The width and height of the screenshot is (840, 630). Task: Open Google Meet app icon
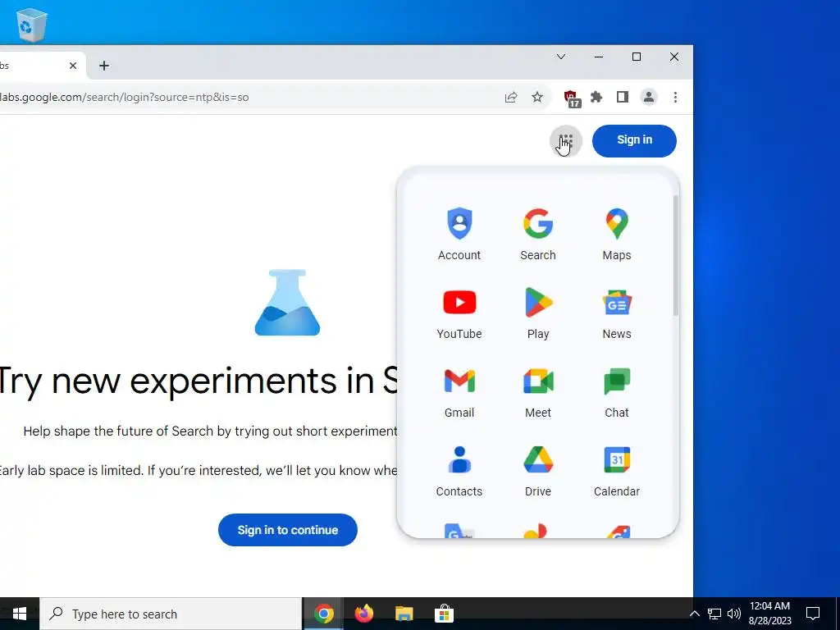coord(538,391)
